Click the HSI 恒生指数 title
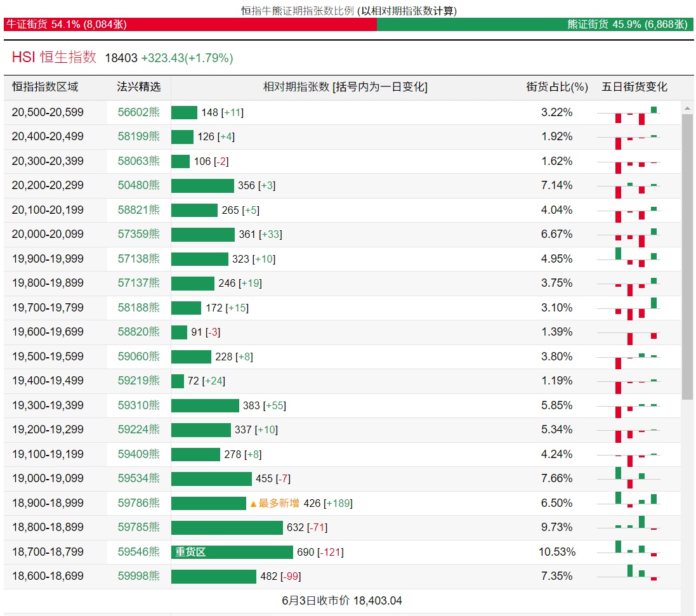This screenshot has width=696, height=616. coord(54,57)
